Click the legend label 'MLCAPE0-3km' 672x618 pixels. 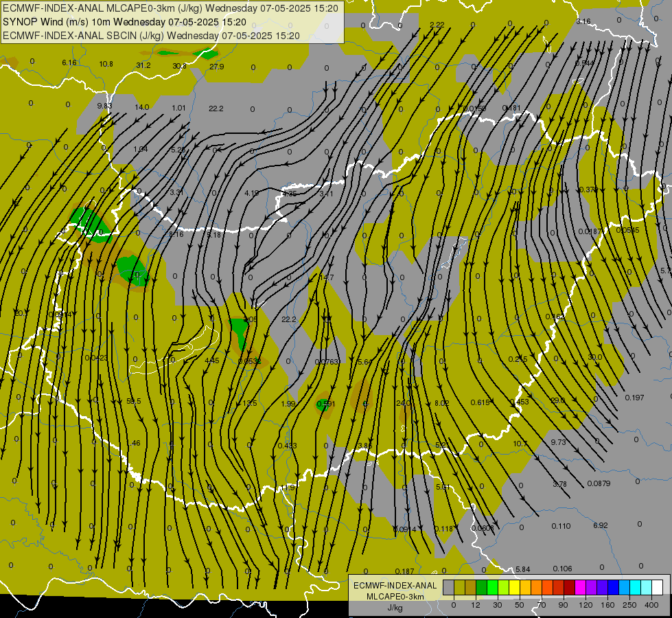395,597
